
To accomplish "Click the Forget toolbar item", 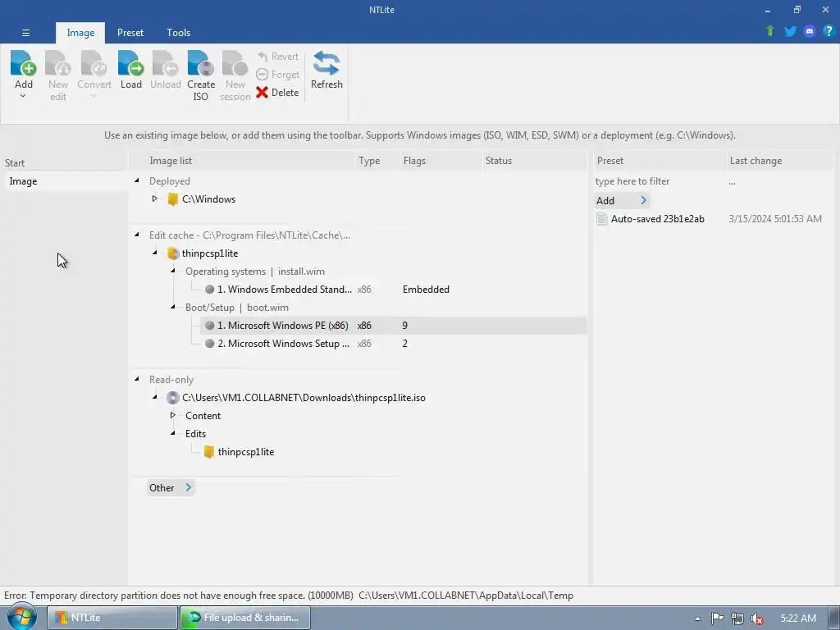I will click(x=277, y=75).
